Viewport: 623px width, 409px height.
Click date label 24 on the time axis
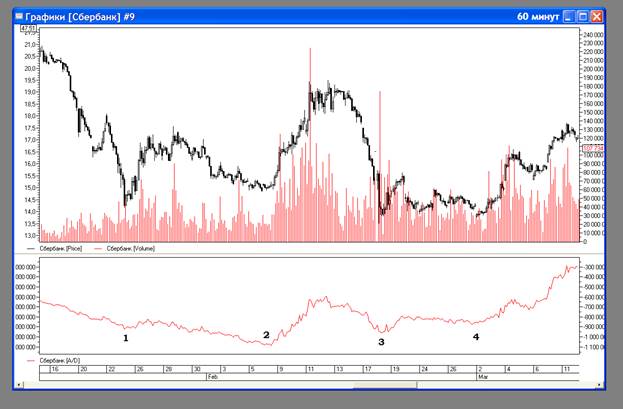coord(425,369)
